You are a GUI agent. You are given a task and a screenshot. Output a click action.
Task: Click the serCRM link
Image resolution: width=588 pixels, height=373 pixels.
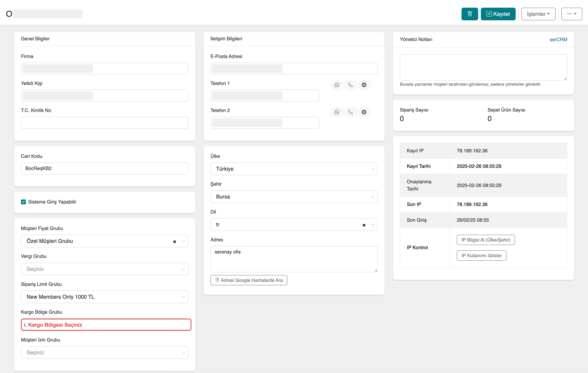tap(558, 39)
